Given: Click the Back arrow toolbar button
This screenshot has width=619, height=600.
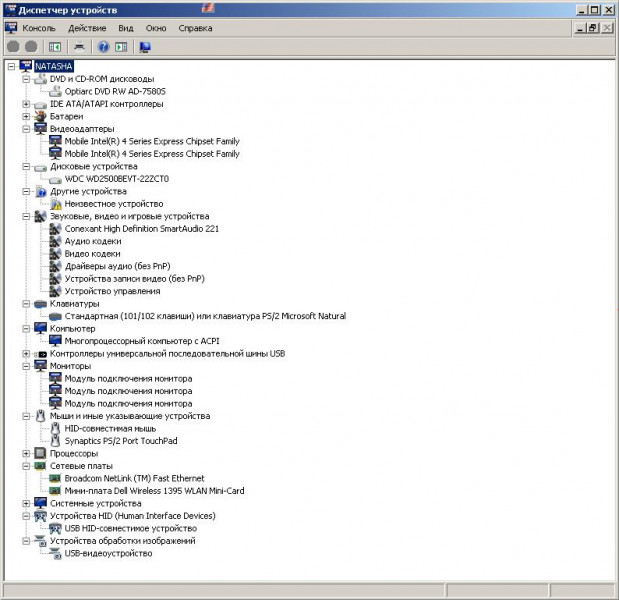Looking at the screenshot, I should pos(13,47).
